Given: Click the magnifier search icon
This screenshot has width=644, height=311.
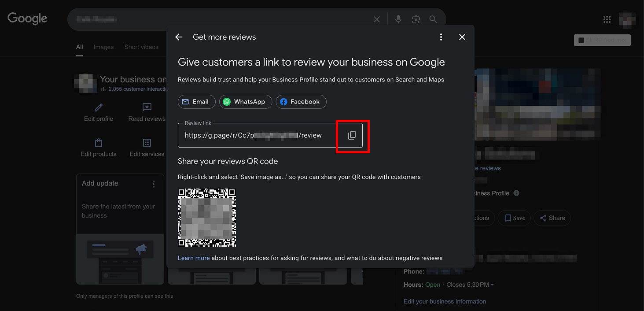Looking at the screenshot, I should 433,19.
